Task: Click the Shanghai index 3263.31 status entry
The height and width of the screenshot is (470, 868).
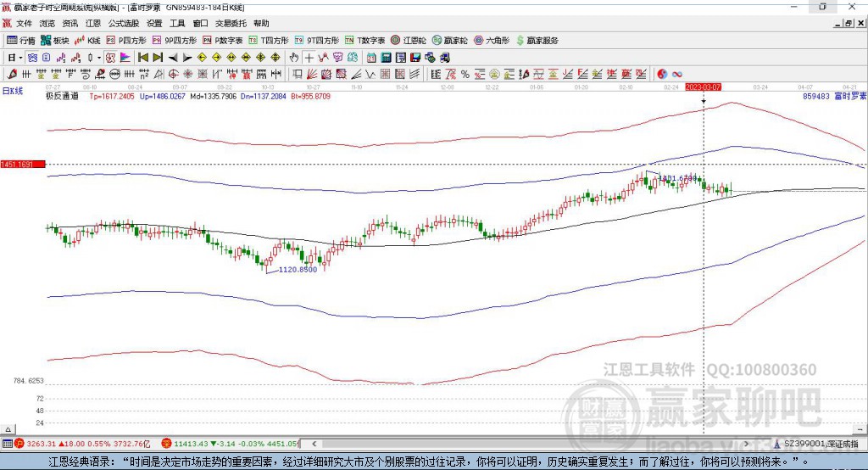Action: coord(82,444)
